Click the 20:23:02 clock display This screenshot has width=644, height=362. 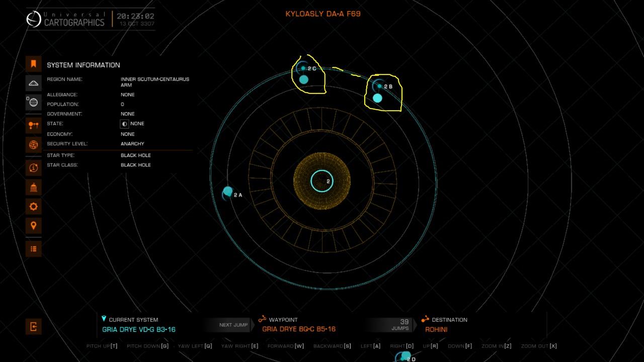click(135, 16)
